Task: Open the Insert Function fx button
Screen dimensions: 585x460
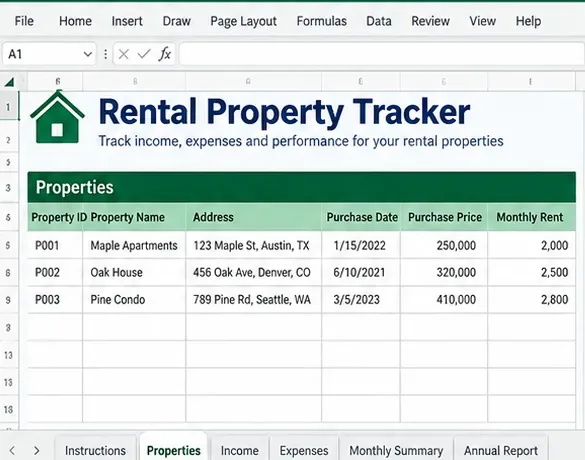Action: [x=165, y=54]
